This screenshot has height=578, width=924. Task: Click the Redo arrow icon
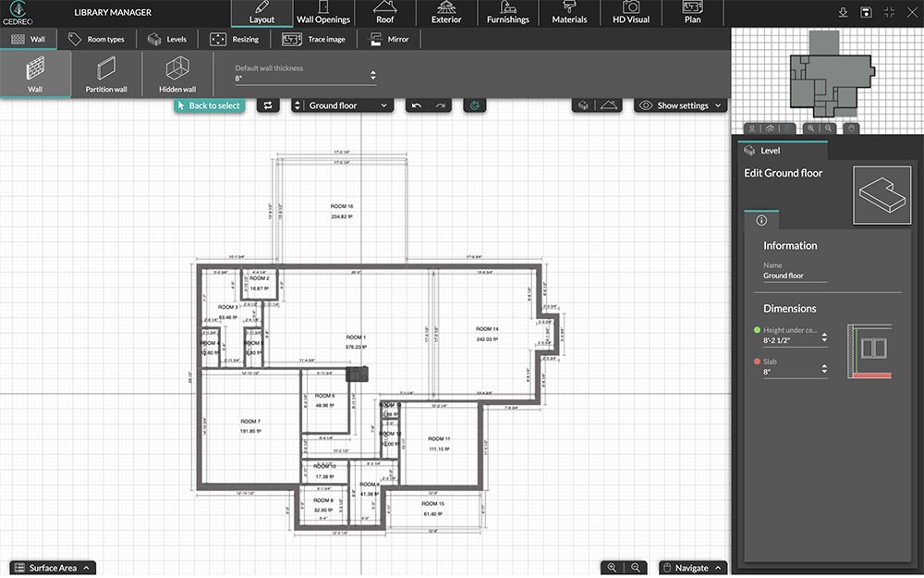tap(440, 105)
